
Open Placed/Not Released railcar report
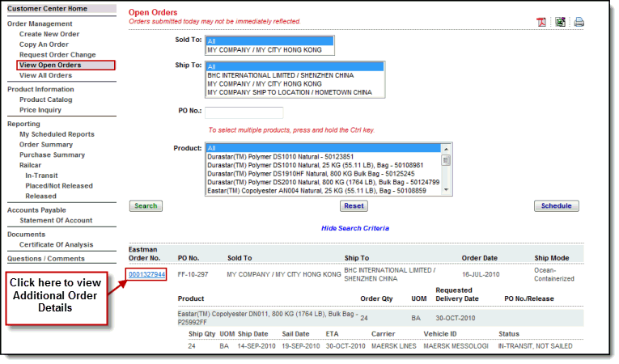coord(59,185)
